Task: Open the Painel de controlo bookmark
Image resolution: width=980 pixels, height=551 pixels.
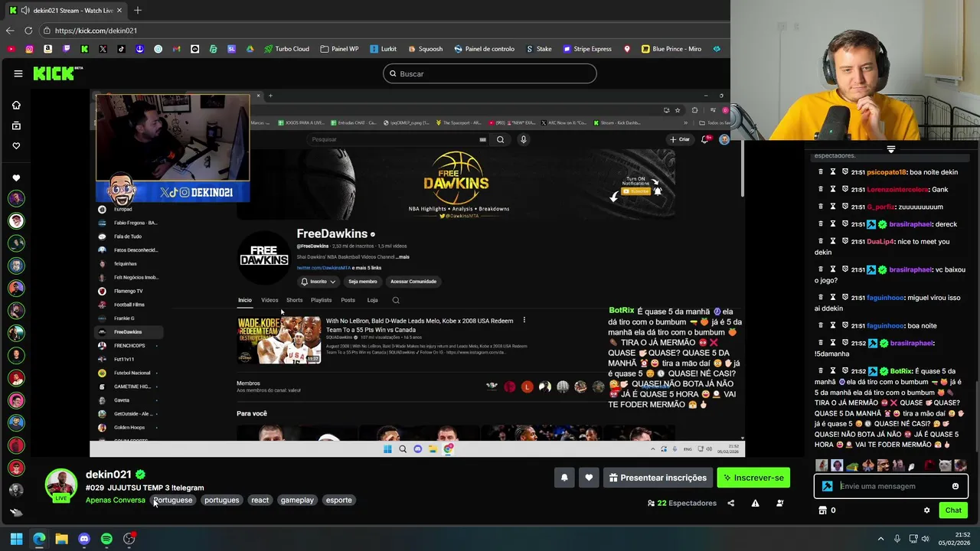Action: coord(484,49)
